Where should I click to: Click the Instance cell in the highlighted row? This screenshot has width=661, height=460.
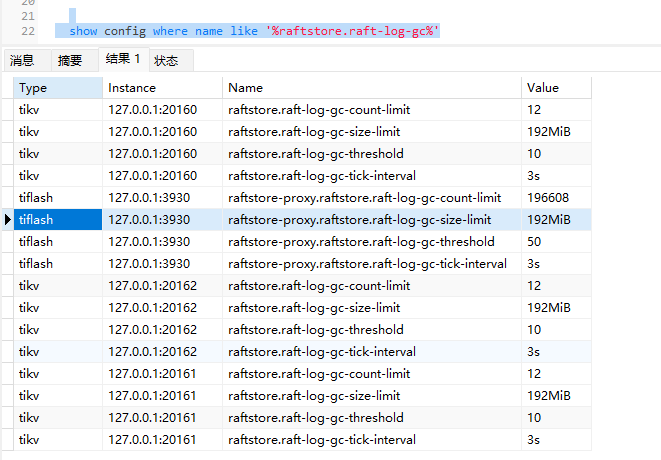162,220
